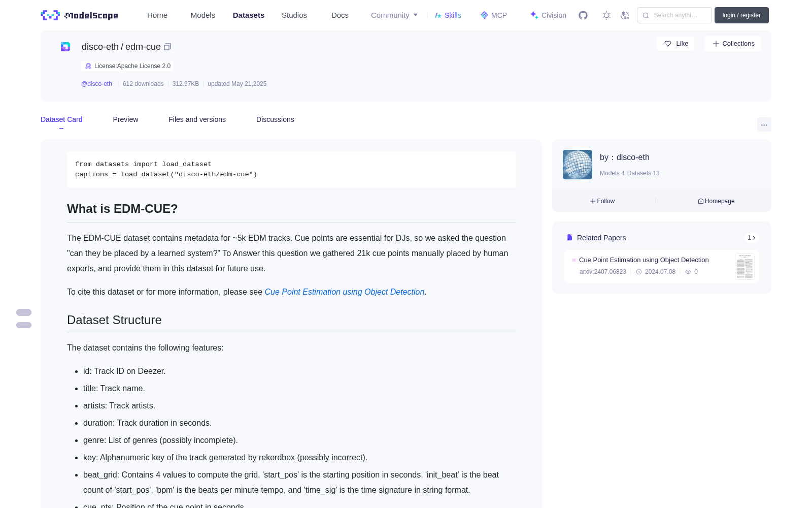This screenshot has height=508, width=812.
Task: Open Cue Point Estimation using Object Detection link
Action: [345, 292]
